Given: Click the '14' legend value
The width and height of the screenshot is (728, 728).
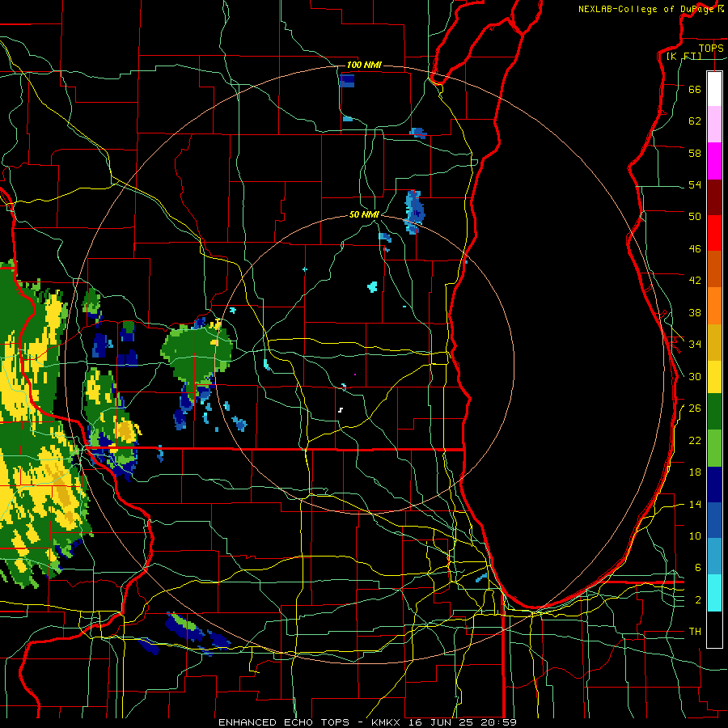Looking at the screenshot, I should click(695, 504).
